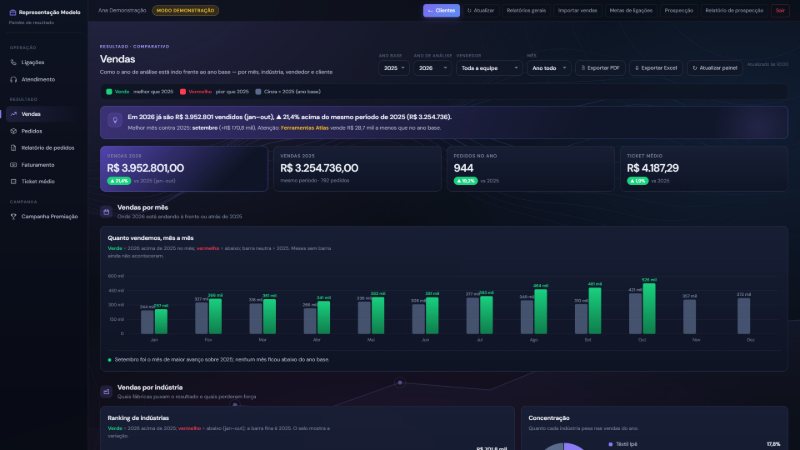Click the download icon on Exportar PDF
Viewport: 800px width, 450px height.
[x=583, y=68]
